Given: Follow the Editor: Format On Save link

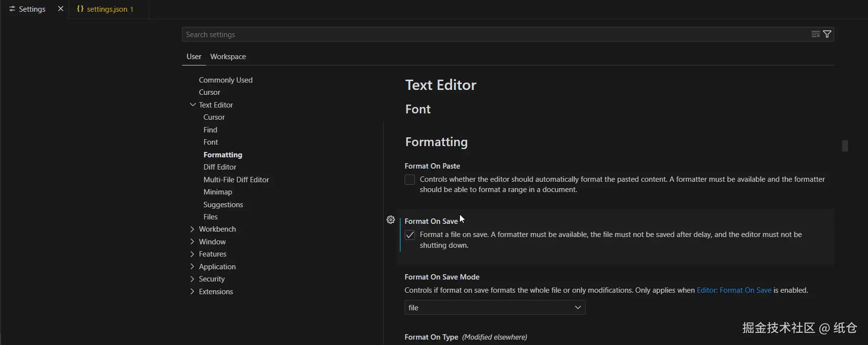Looking at the screenshot, I should click(x=734, y=290).
